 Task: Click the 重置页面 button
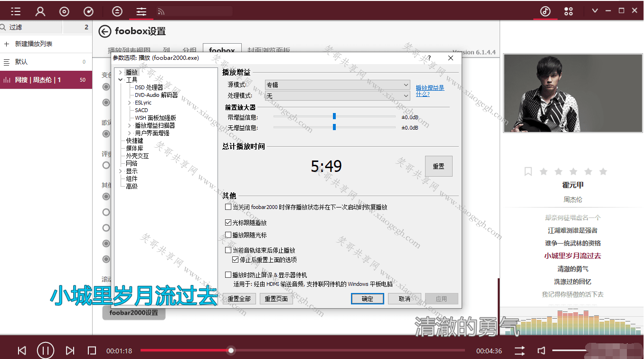(276, 299)
